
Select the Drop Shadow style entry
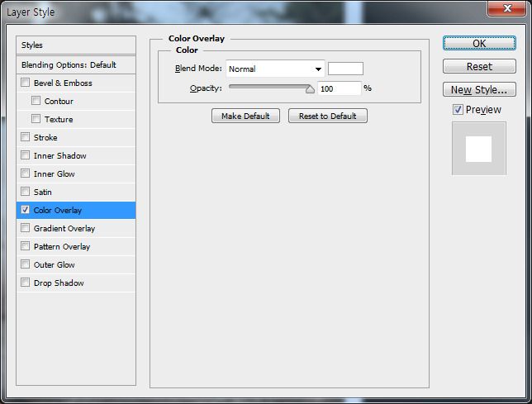(76, 283)
